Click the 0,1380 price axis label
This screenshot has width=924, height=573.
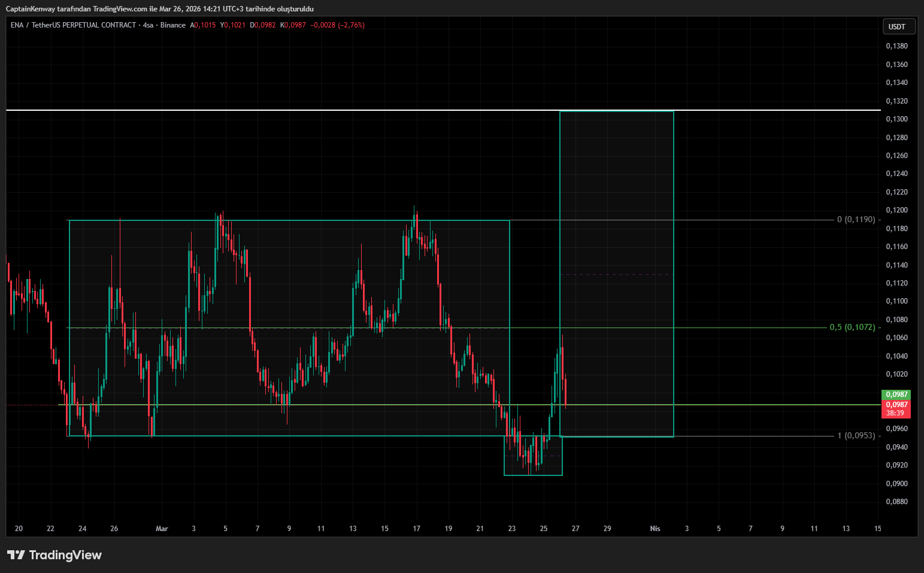(x=896, y=46)
